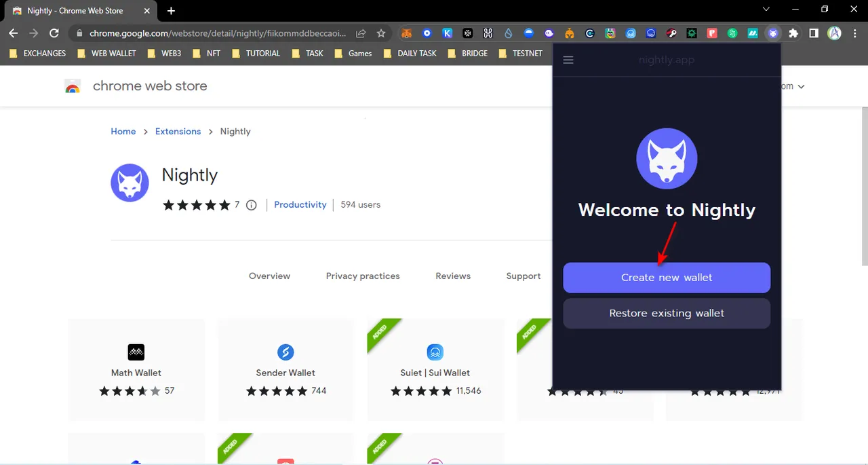Open the Sender Wallet extension title
Image resolution: width=868 pixels, height=465 pixels.
(285, 373)
